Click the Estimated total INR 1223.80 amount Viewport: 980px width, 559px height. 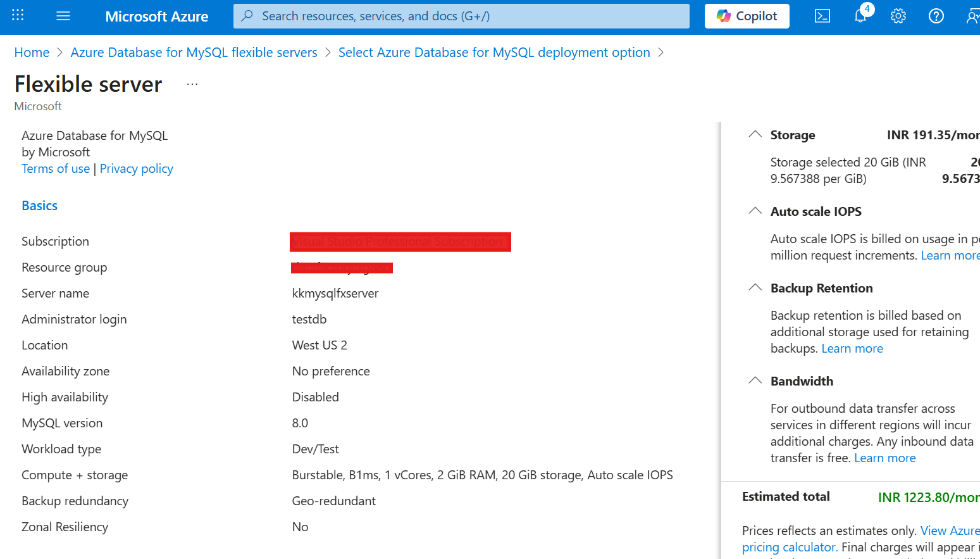coord(929,498)
